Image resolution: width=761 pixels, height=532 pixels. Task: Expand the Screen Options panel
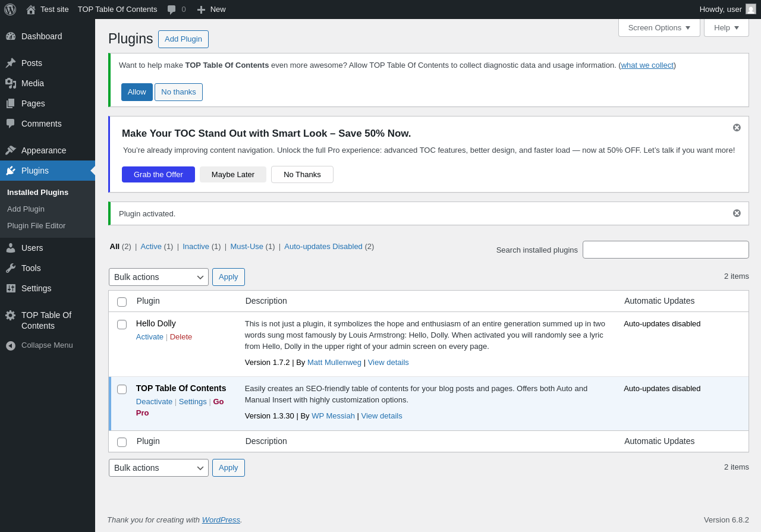(659, 27)
